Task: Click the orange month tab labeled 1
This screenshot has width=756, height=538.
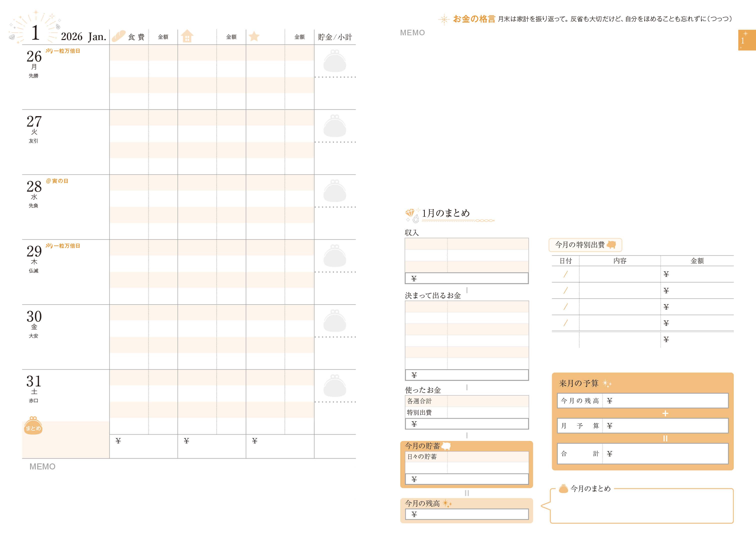Action: coord(747,40)
